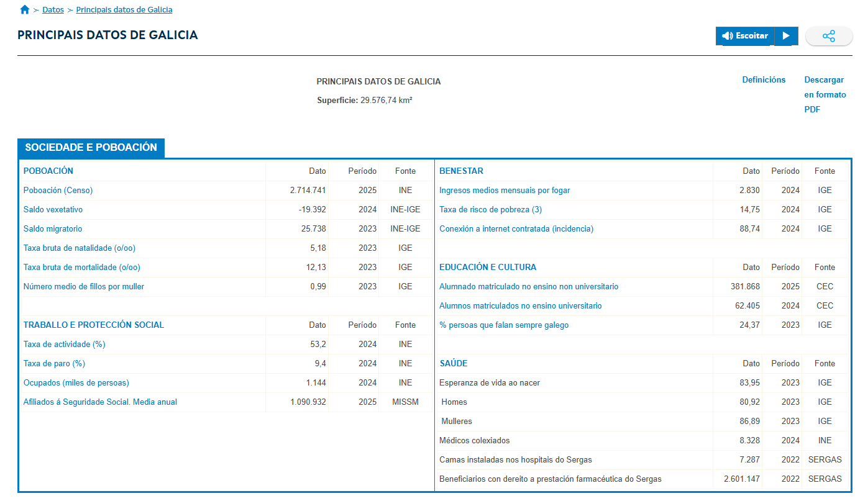Open the Definicións link
This screenshot has height=501, width=868.
(x=764, y=79)
